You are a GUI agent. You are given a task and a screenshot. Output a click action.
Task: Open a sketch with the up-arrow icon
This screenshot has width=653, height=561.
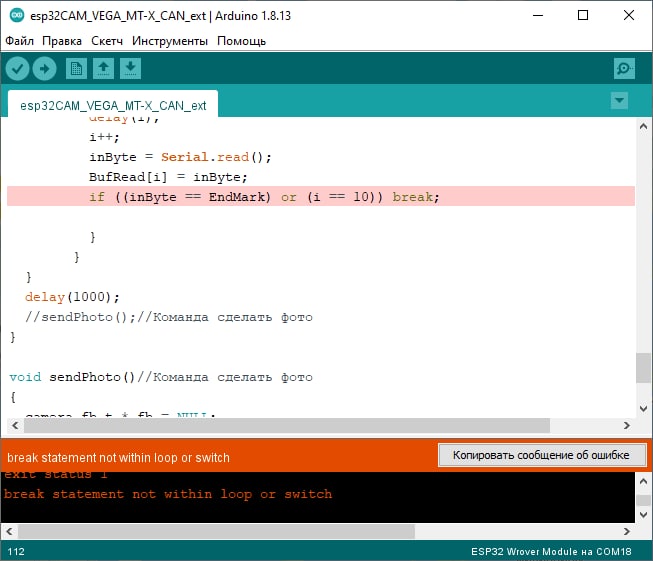[x=103, y=68]
